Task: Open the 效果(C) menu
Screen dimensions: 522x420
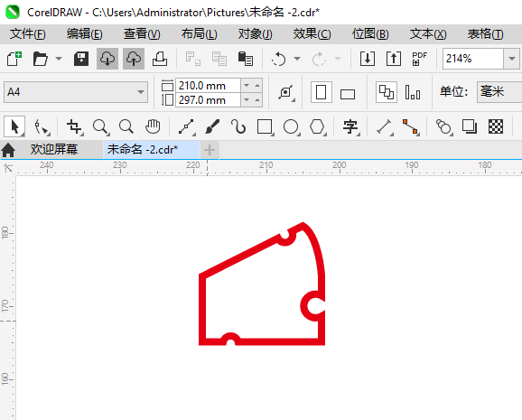Action: coord(312,34)
